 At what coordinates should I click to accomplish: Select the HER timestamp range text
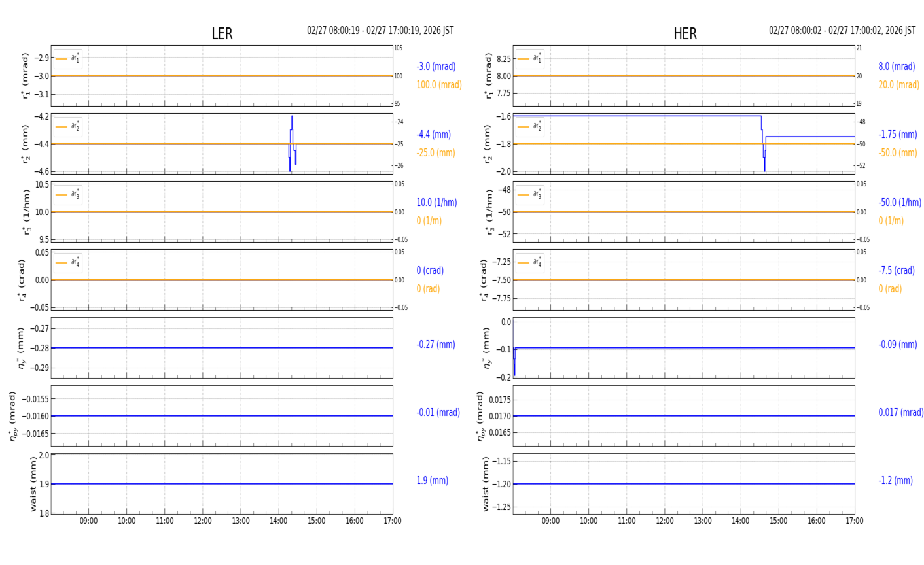[842, 31]
